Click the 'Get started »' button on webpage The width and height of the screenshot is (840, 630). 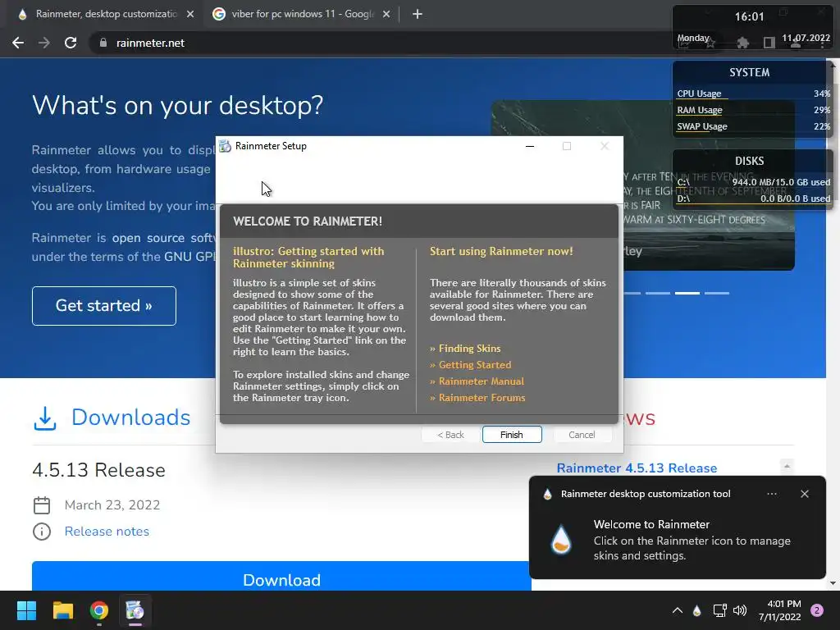[104, 306]
